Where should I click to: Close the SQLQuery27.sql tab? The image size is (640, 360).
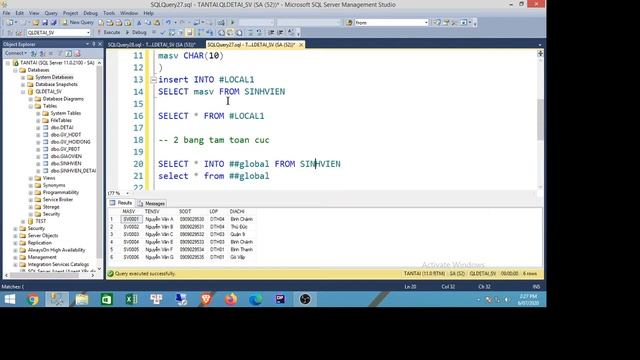(x=301, y=44)
